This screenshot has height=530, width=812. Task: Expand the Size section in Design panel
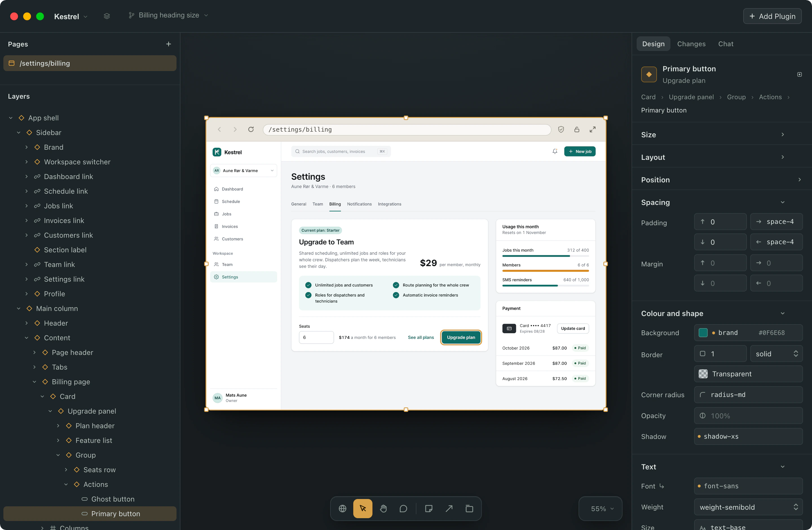pyautogui.click(x=783, y=134)
